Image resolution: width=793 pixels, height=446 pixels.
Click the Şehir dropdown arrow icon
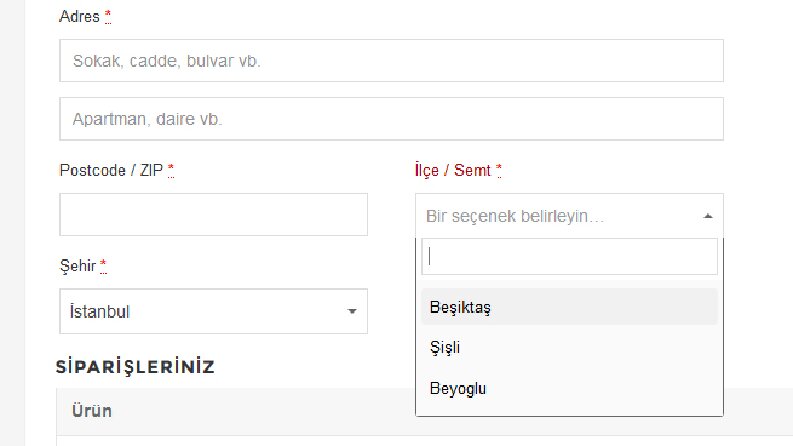352,311
